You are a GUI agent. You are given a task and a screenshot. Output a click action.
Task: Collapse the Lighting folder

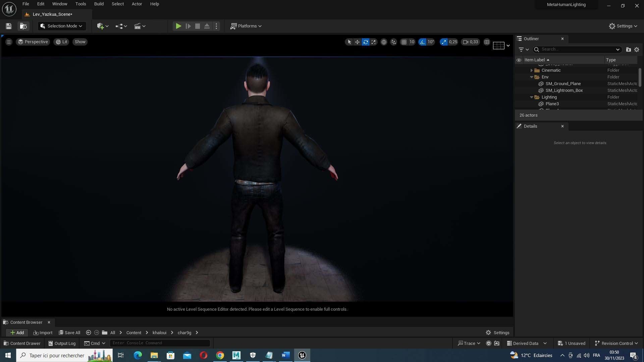coord(532,97)
